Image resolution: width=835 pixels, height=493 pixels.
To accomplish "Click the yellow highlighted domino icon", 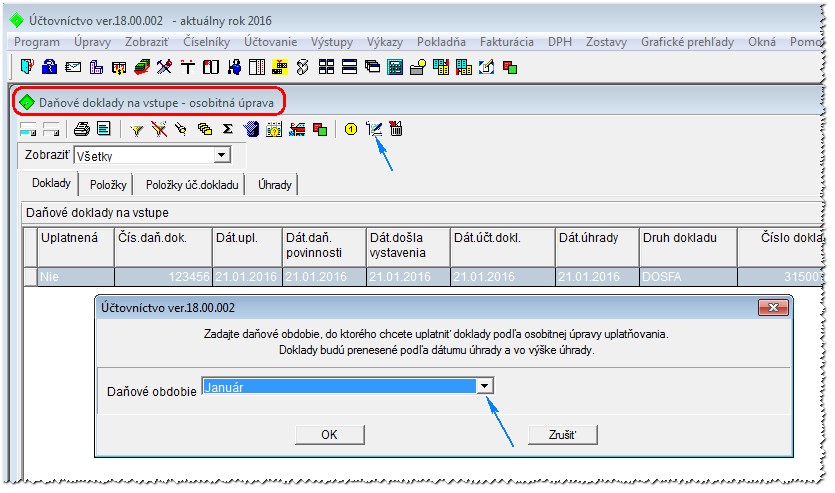I will (x=280, y=67).
